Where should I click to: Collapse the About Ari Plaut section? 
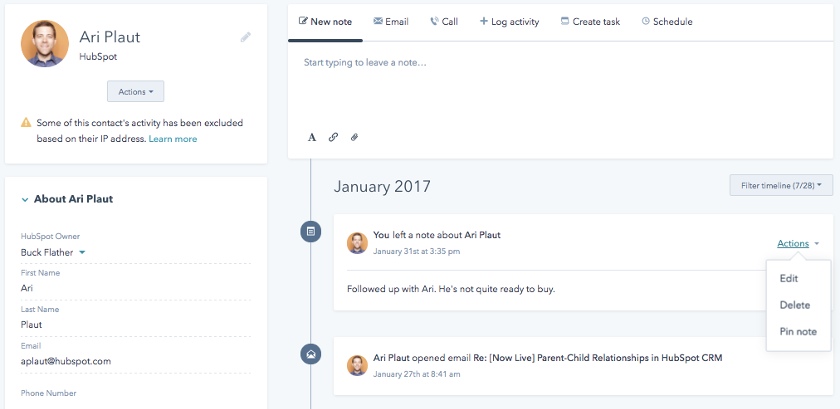(x=25, y=199)
